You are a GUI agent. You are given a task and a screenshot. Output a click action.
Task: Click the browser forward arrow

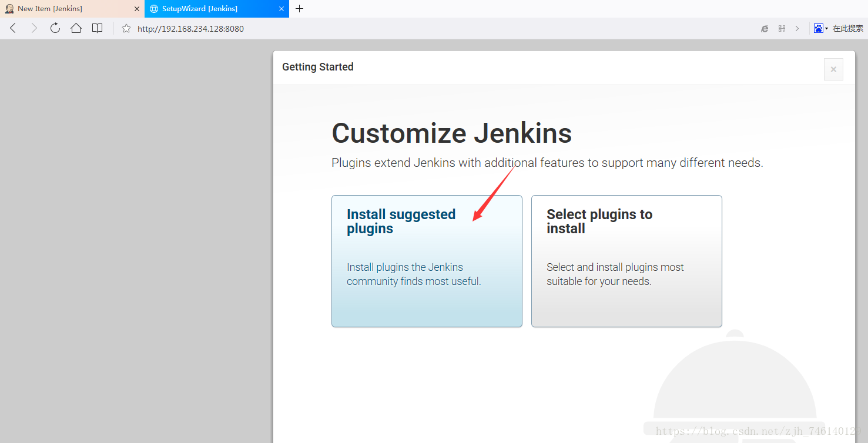tap(34, 28)
